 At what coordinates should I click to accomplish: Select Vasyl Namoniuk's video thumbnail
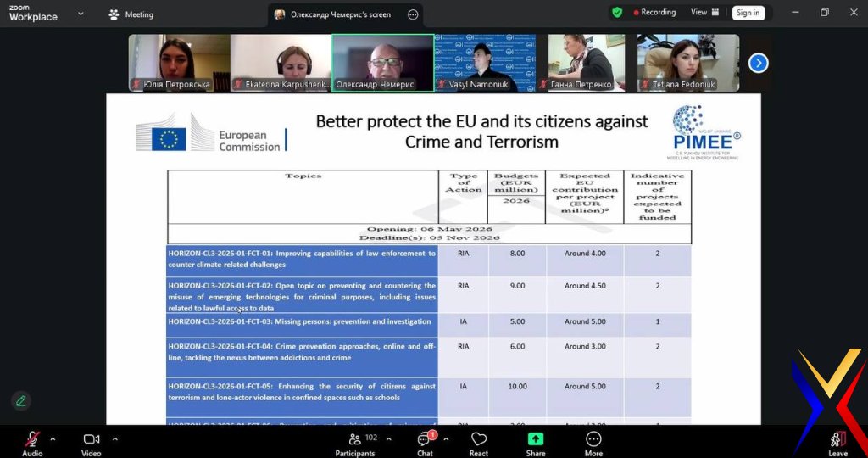pos(484,63)
